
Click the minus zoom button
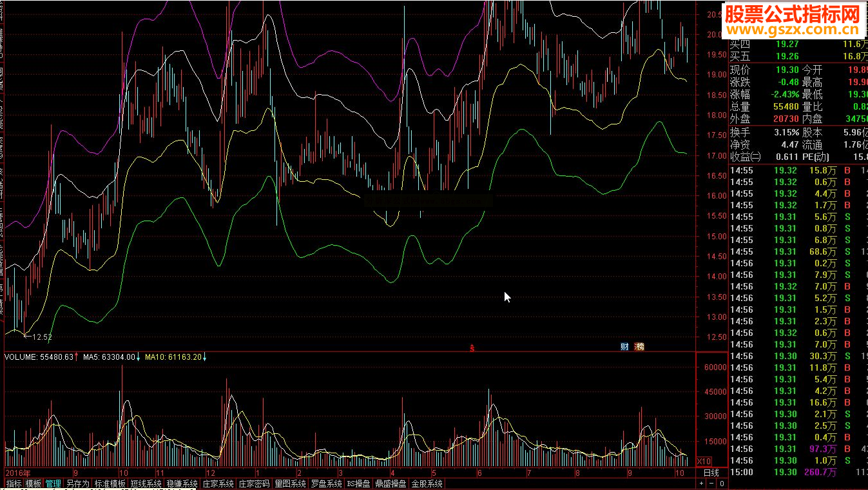pos(712,483)
